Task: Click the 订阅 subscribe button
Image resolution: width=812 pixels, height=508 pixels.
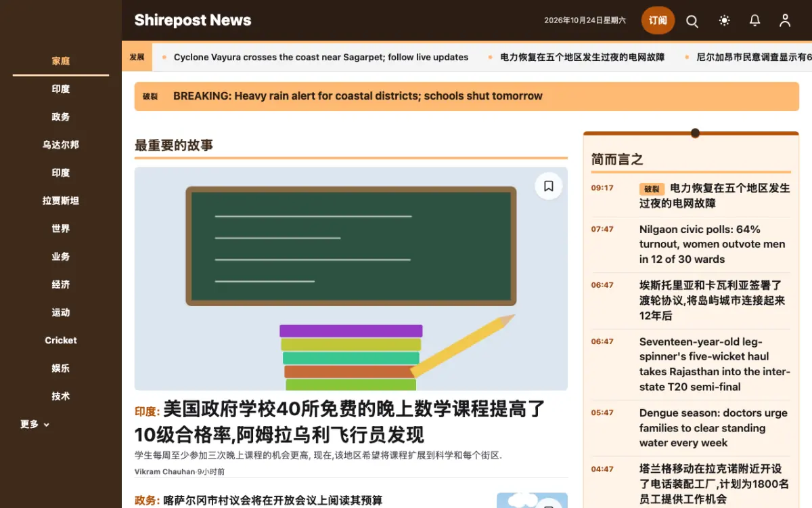Action: pyautogui.click(x=658, y=20)
